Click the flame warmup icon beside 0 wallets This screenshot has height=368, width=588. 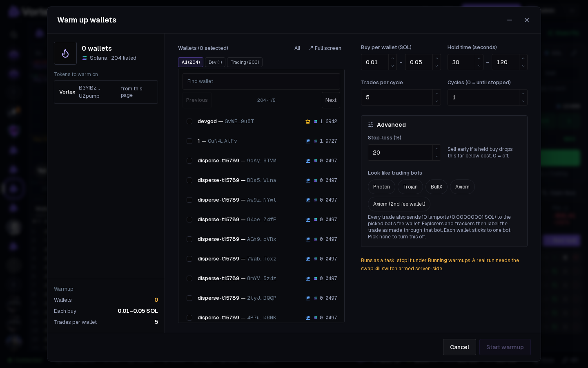point(65,53)
